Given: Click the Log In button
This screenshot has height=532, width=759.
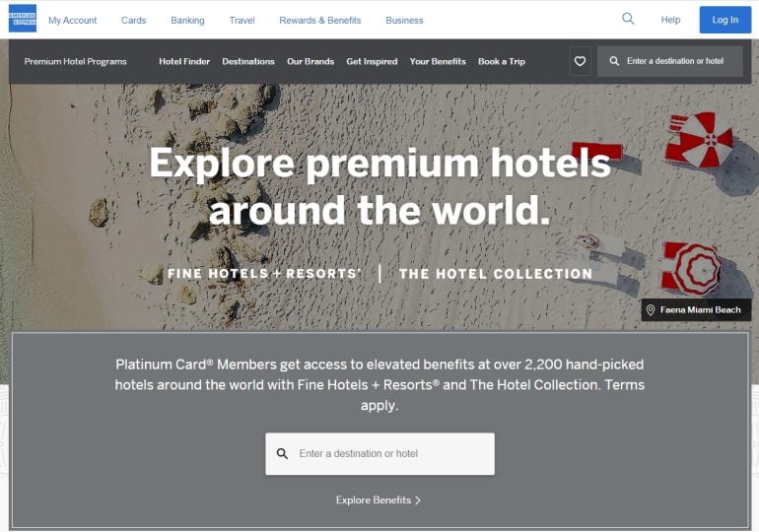Looking at the screenshot, I should (x=725, y=20).
